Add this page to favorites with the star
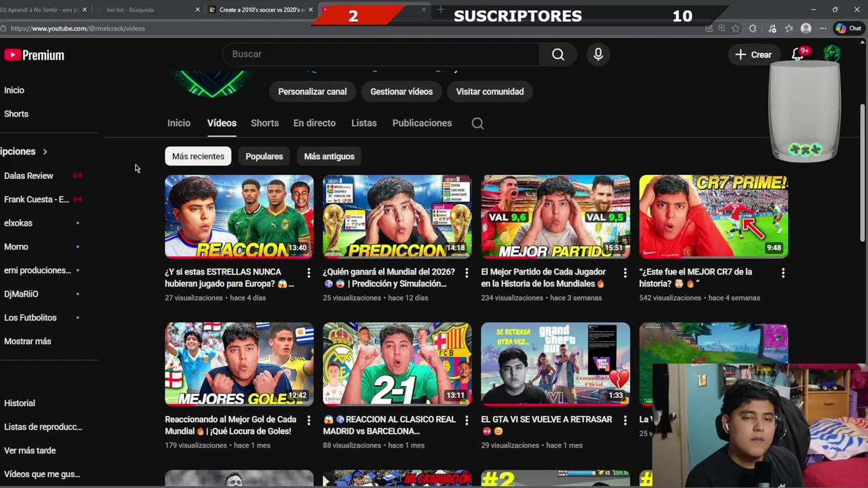868x488 pixels. [736, 28]
